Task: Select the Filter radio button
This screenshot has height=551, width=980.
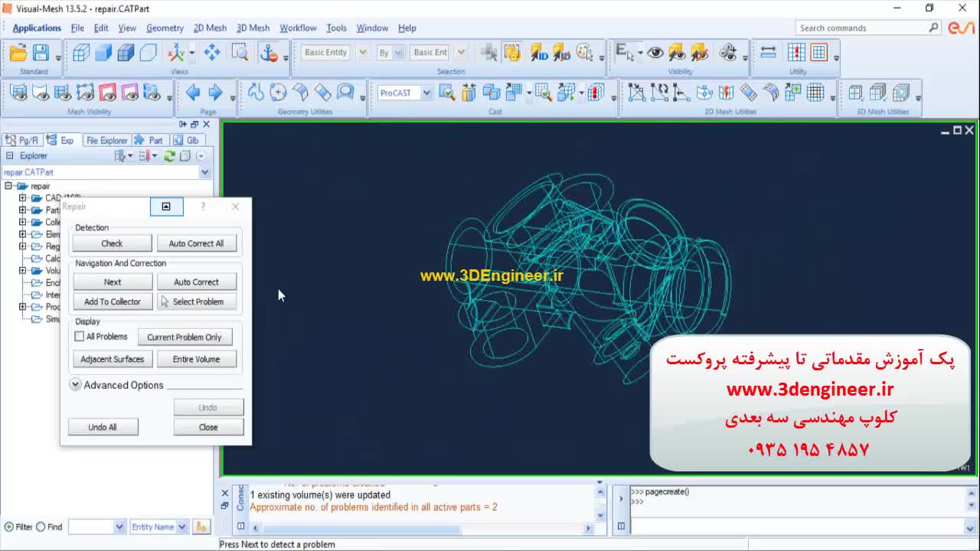Action: [9, 527]
